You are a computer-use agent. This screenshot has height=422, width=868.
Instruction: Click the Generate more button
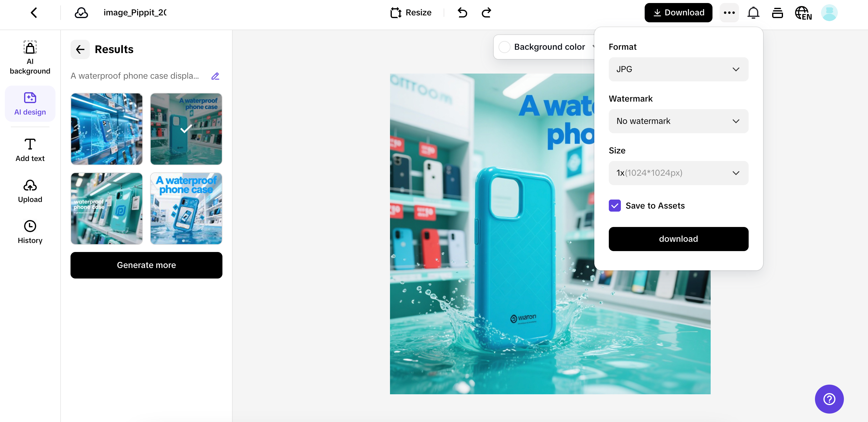coord(146,265)
